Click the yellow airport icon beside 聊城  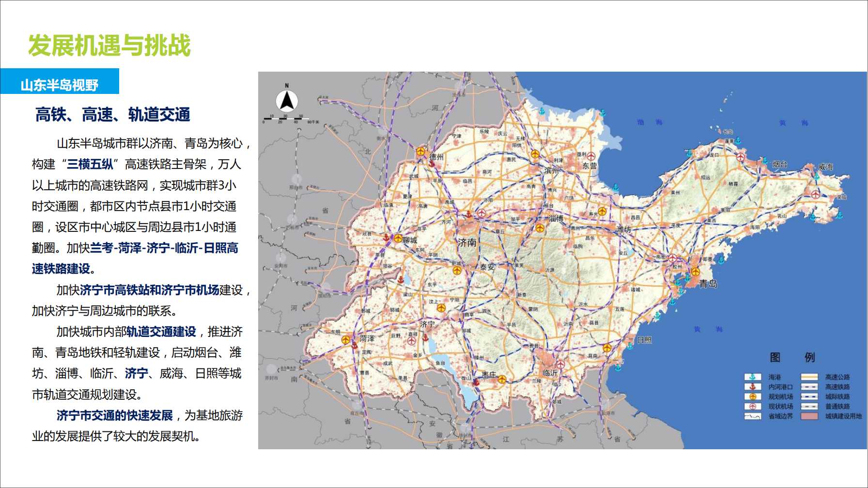point(398,238)
